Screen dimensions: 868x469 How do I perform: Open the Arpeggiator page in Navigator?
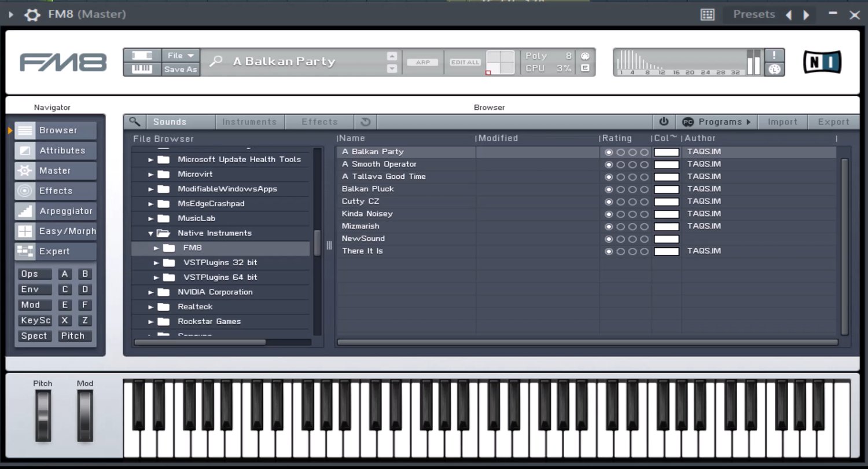point(56,211)
